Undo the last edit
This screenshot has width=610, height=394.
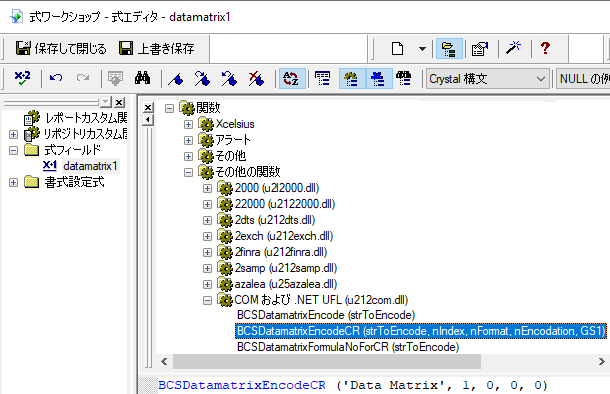click(56, 79)
